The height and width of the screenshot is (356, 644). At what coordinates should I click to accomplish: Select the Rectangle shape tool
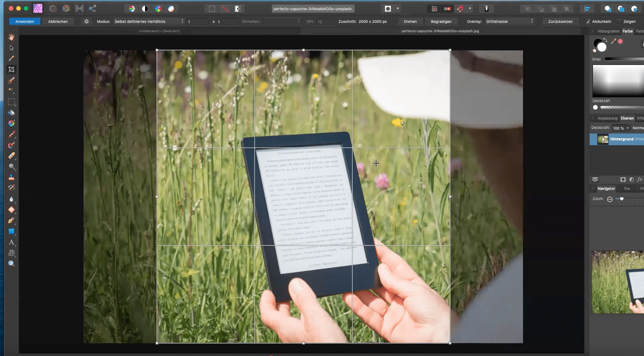pyautogui.click(x=11, y=231)
